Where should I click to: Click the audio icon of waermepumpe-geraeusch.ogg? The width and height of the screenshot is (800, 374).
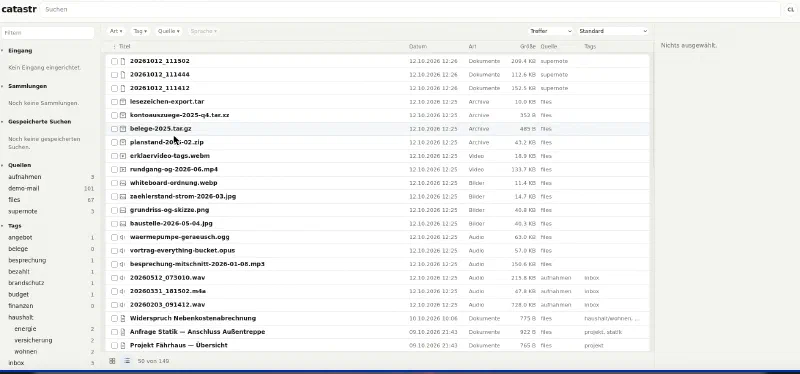coord(122,237)
